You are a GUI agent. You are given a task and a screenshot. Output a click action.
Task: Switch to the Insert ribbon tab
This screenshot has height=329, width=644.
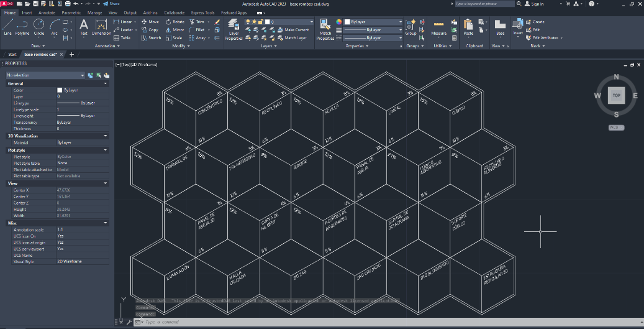[x=27, y=12]
